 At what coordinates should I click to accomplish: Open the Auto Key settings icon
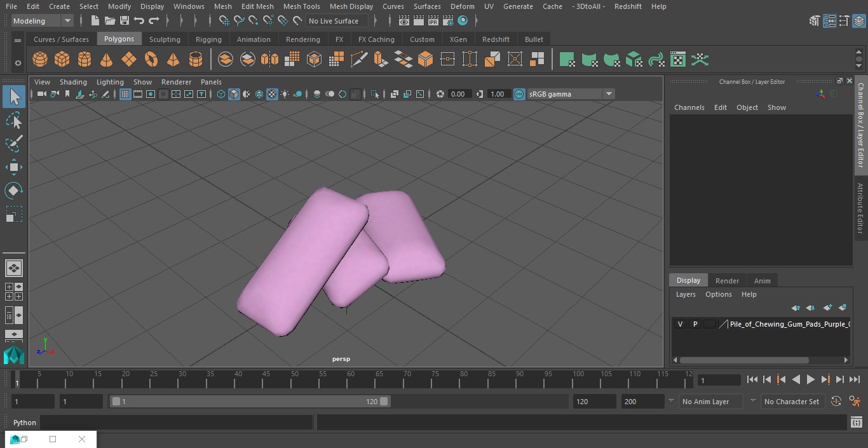pyautogui.click(x=836, y=402)
